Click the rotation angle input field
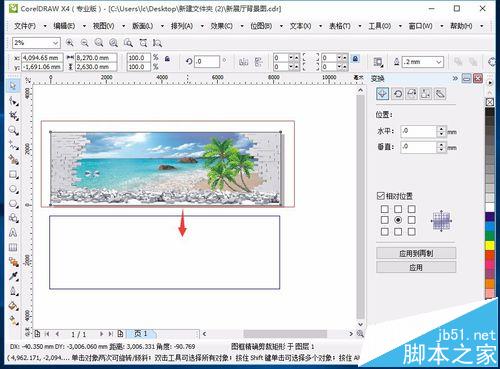Viewport: 500px width, 369px height. coord(207,62)
